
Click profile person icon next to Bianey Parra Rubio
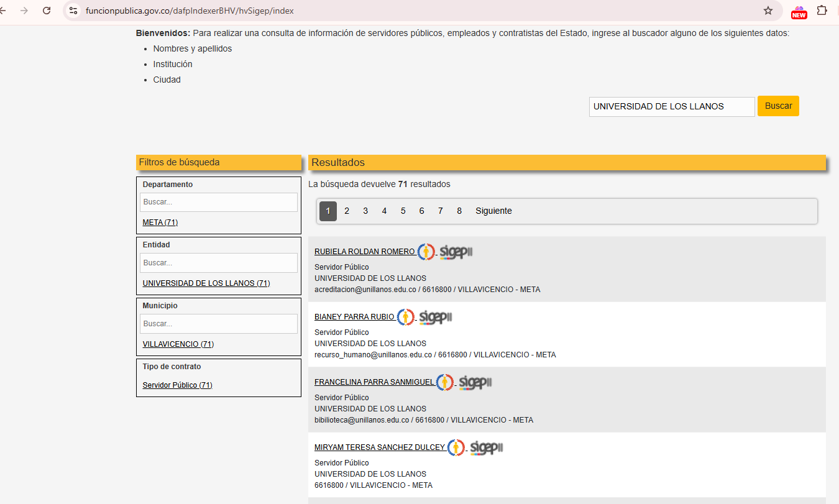(x=406, y=316)
